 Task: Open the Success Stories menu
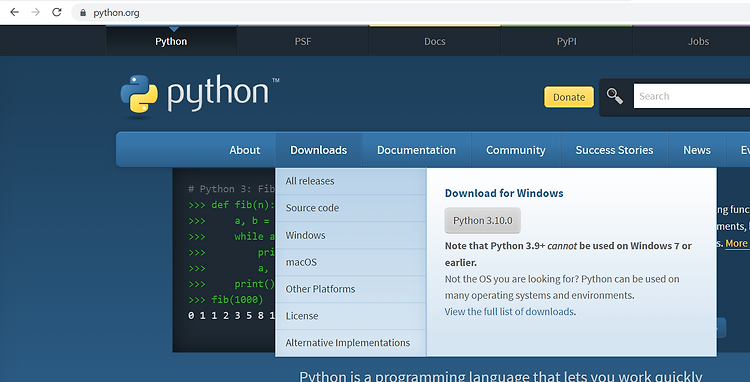[614, 150]
